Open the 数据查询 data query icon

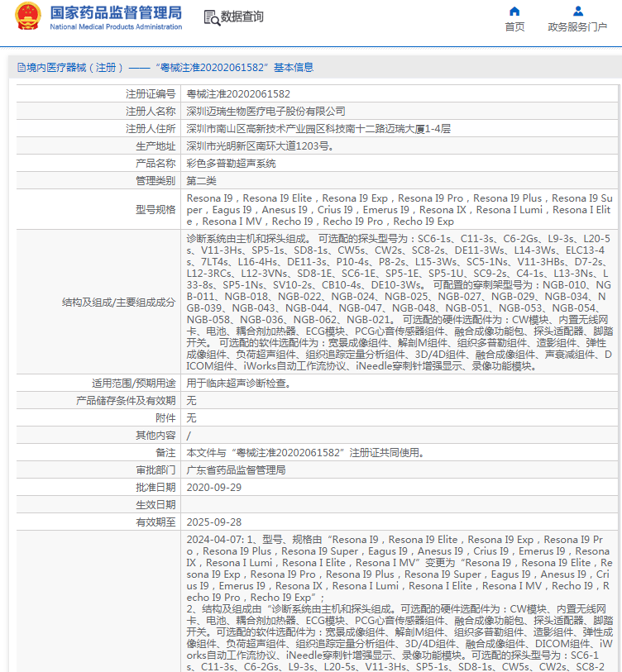pyautogui.click(x=212, y=17)
